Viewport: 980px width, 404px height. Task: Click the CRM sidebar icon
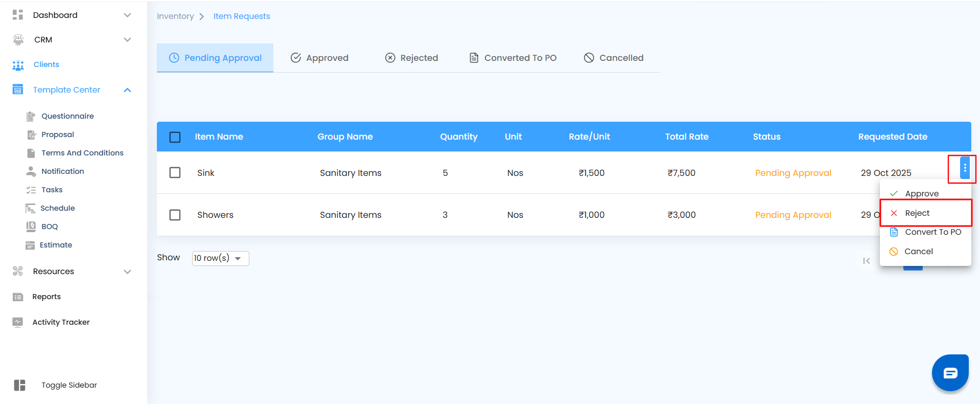(18, 39)
